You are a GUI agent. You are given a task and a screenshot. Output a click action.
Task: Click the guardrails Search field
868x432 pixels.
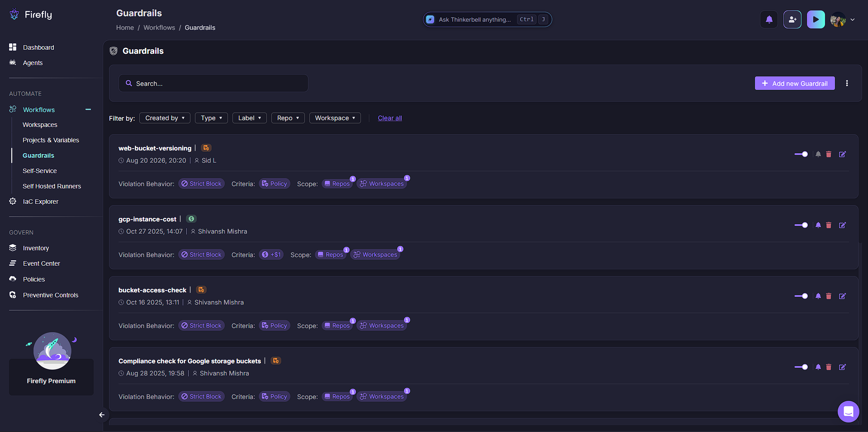pyautogui.click(x=213, y=83)
